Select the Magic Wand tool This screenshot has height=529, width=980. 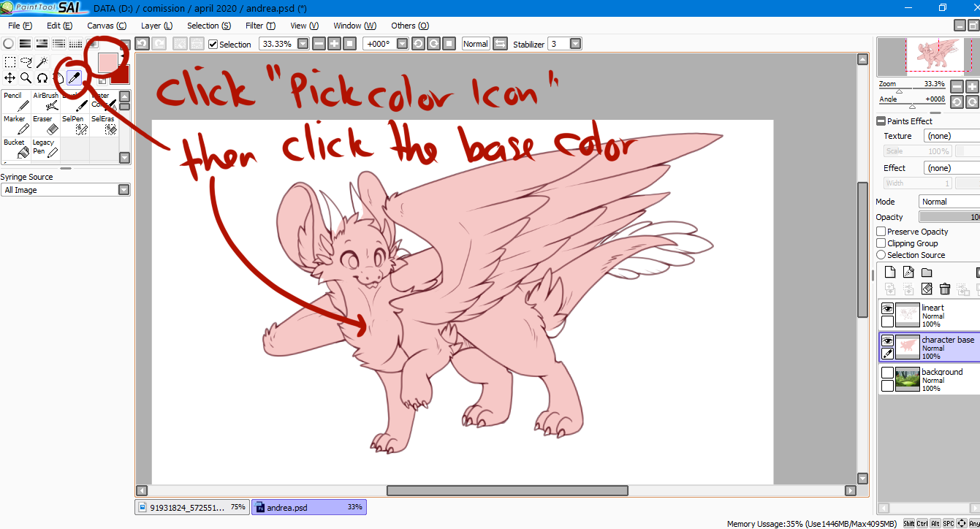(42, 62)
